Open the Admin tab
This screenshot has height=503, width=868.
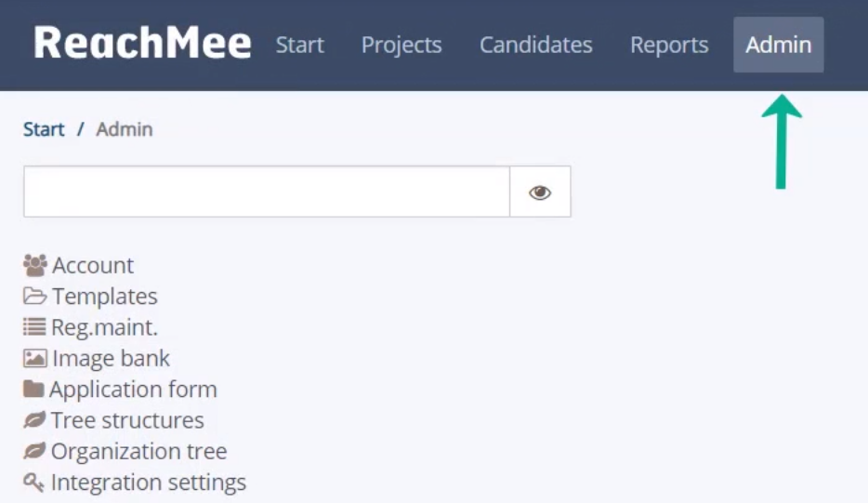779,45
